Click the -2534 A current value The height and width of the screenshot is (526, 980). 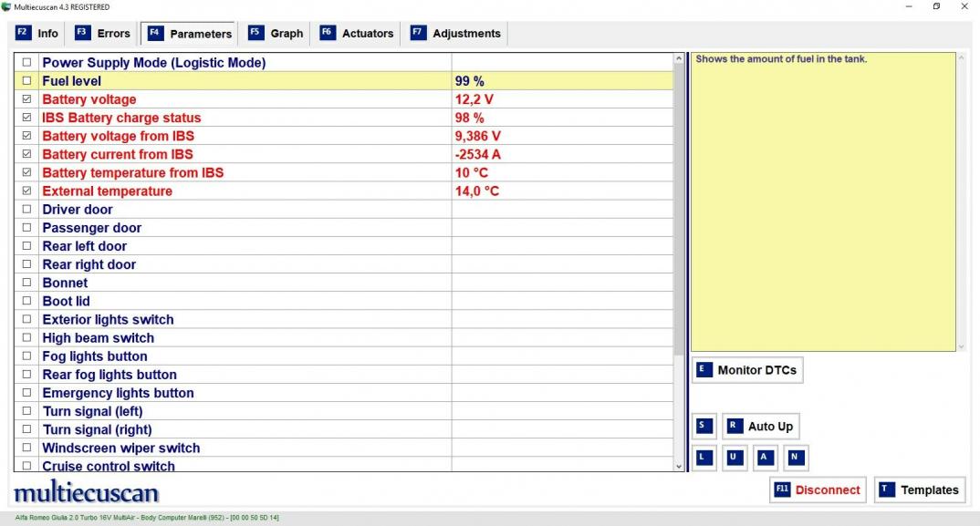[x=477, y=154]
